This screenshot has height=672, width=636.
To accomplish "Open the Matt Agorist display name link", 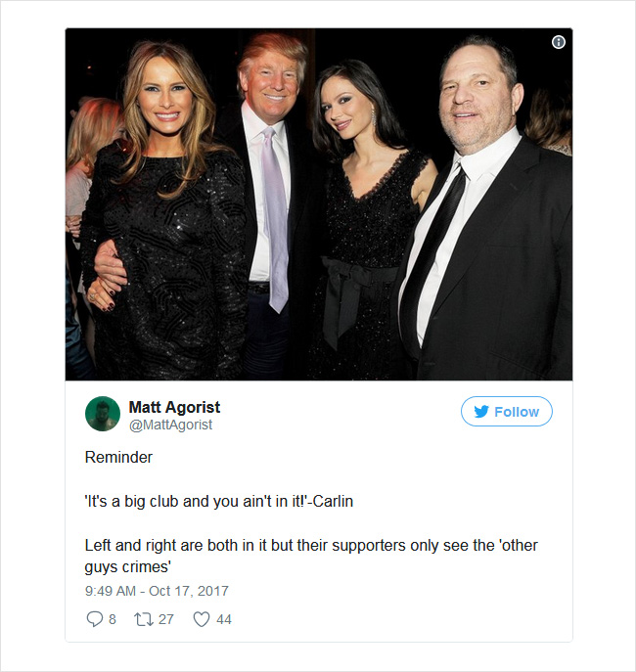I will pos(174,407).
